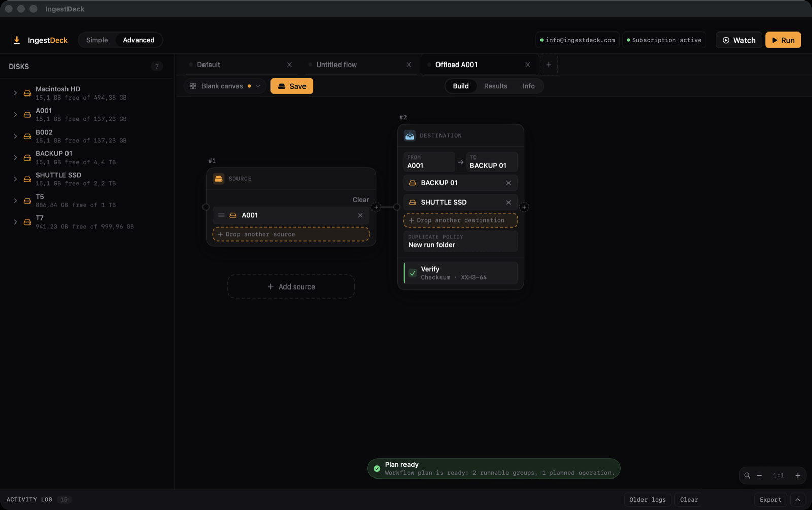The image size is (812, 510).
Task: Switch to the Build view
Action: click(461, 86)
